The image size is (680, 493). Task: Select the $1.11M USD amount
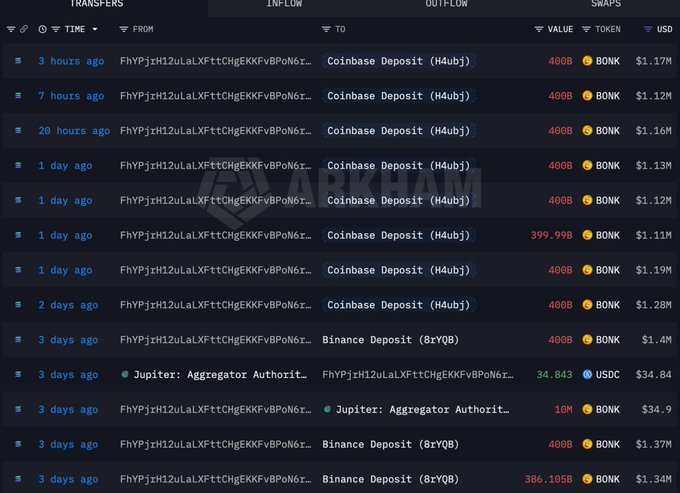654,235
